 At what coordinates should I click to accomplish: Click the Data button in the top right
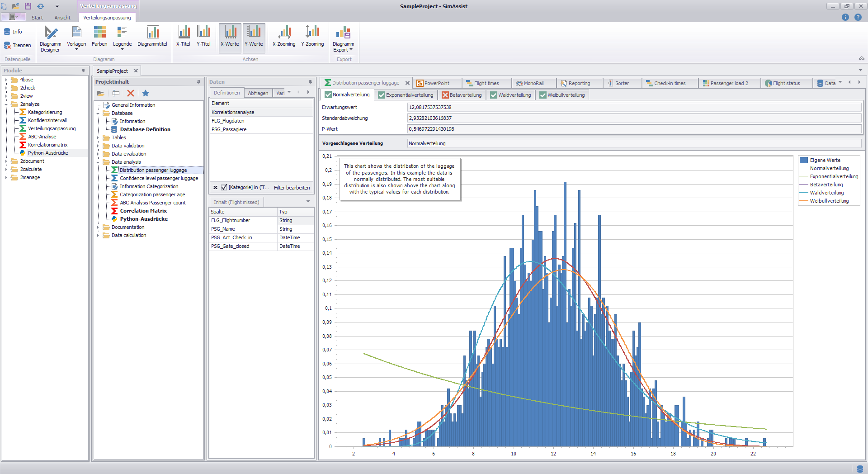point(829,83)
